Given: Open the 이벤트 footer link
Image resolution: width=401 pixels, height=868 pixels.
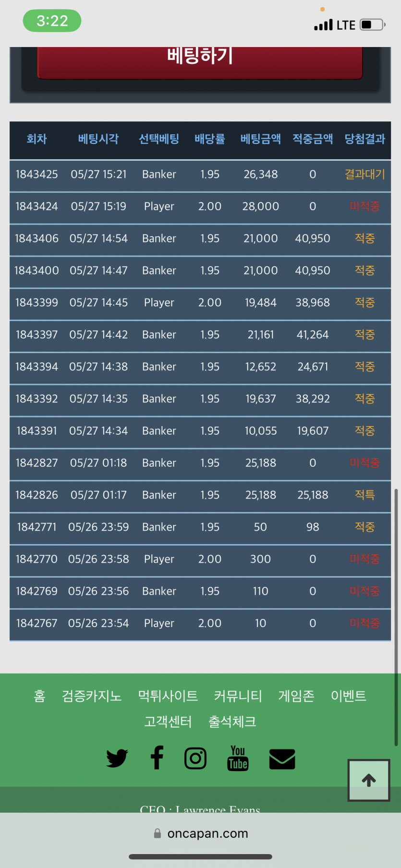Looking at the screenshot, I should 349,696.
